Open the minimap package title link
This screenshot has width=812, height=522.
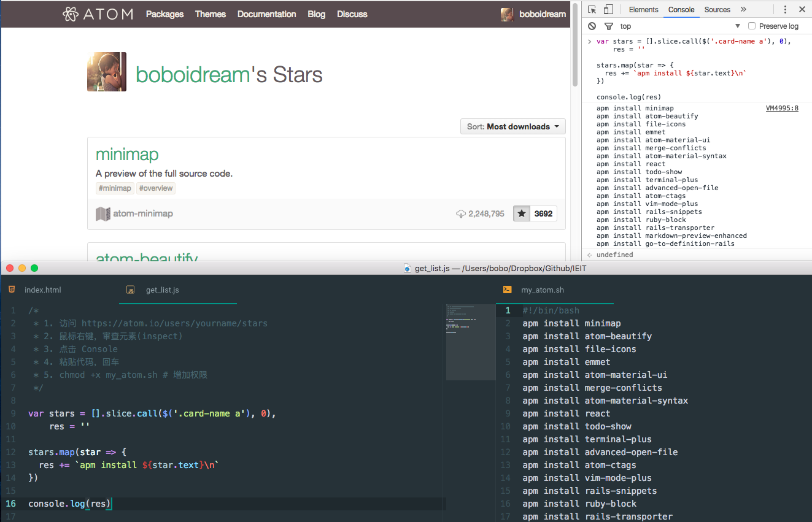(127, 155)
